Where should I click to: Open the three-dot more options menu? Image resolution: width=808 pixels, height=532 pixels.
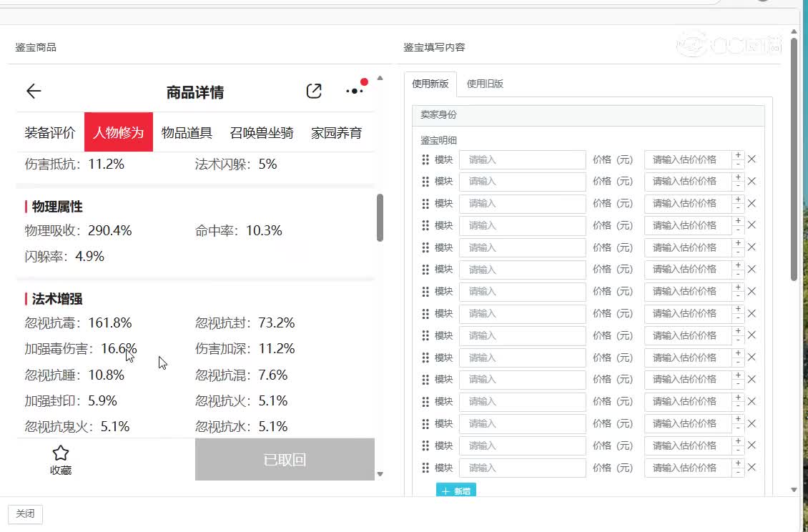[x=355, y=91]
